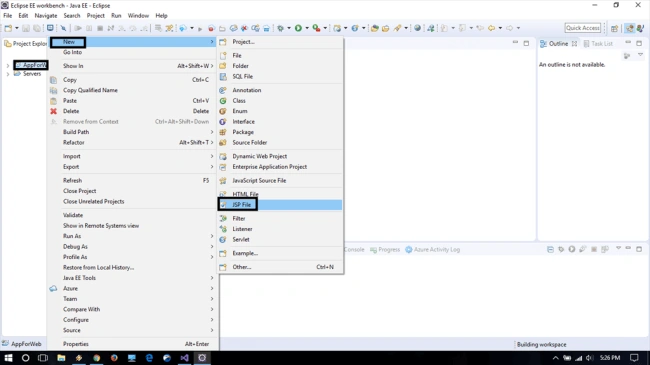Expand the AppForWeb project node

[7, 66]
